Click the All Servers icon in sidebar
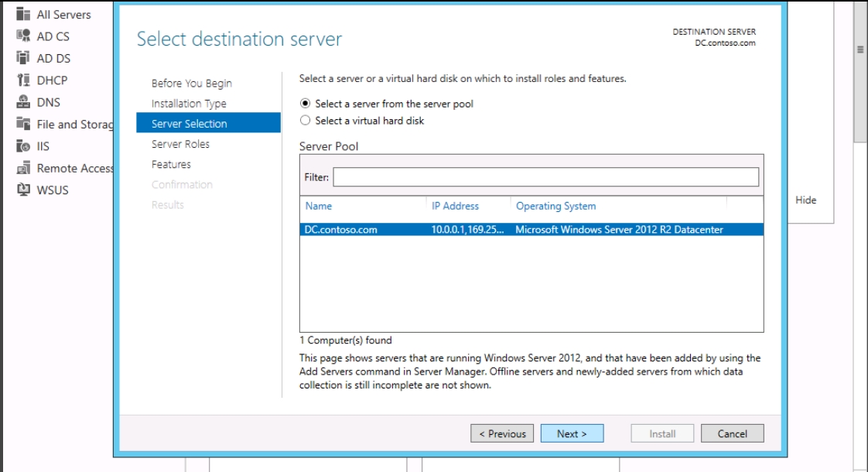Image resolution: width=868 pixels, height=472 pixels. pyautogui.click(x=23, y=14)
